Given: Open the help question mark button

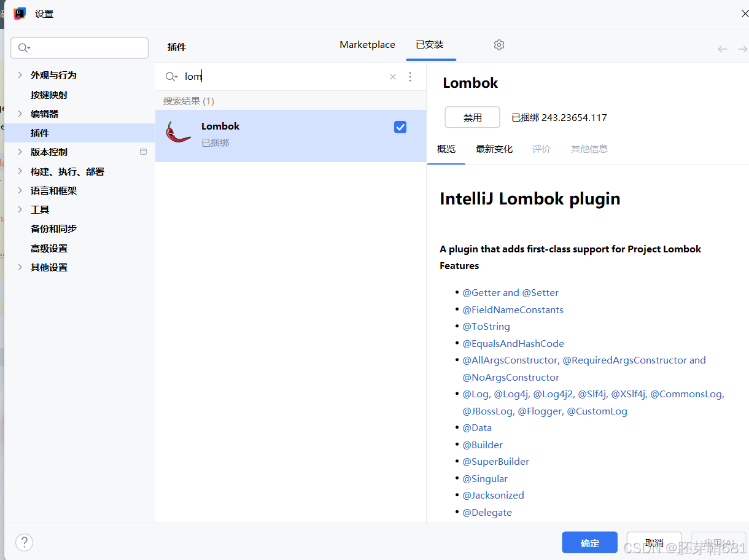Looking at the screenshot, I should tap(24, 542).
